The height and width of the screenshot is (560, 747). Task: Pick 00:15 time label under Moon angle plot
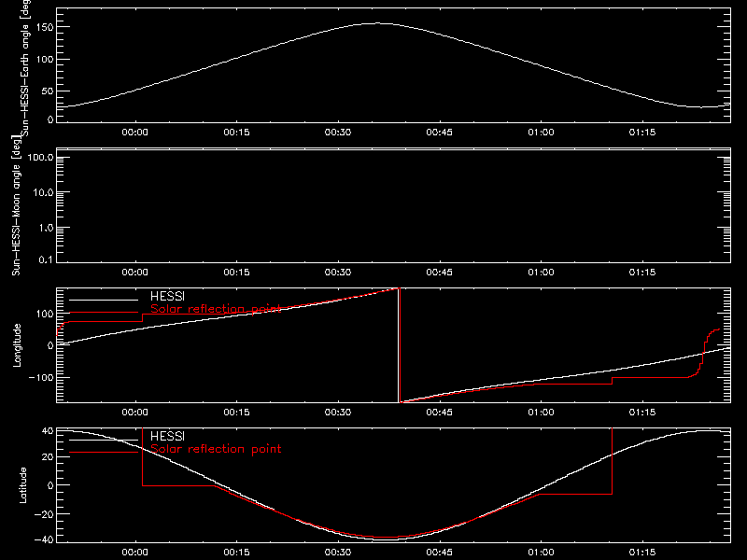(237, 273)
